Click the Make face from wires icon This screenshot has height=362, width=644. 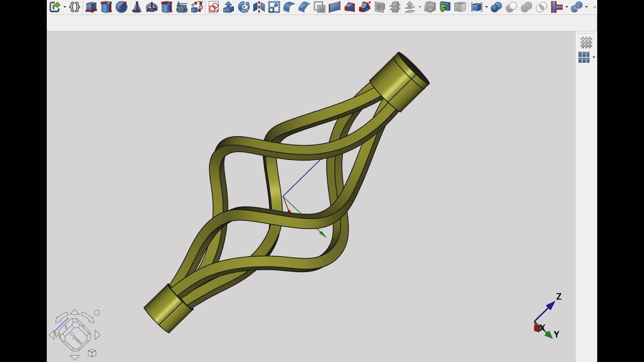pos(319,7)
